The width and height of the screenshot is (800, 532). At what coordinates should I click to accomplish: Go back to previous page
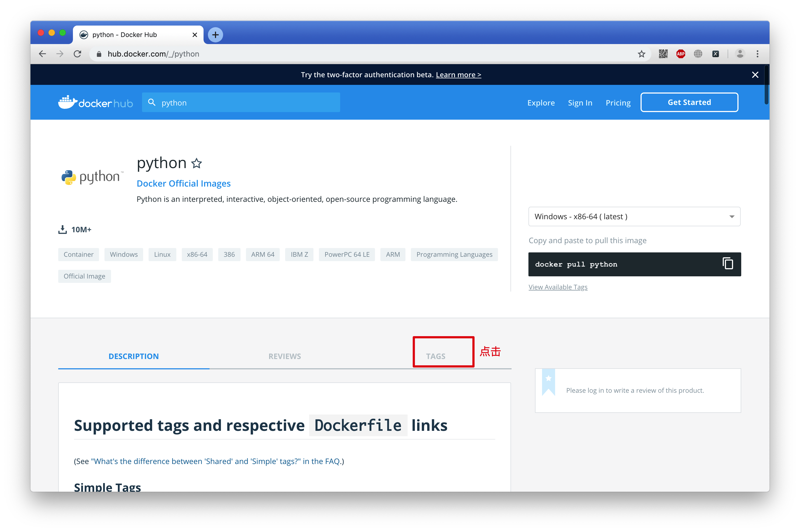tap(42, 54)
